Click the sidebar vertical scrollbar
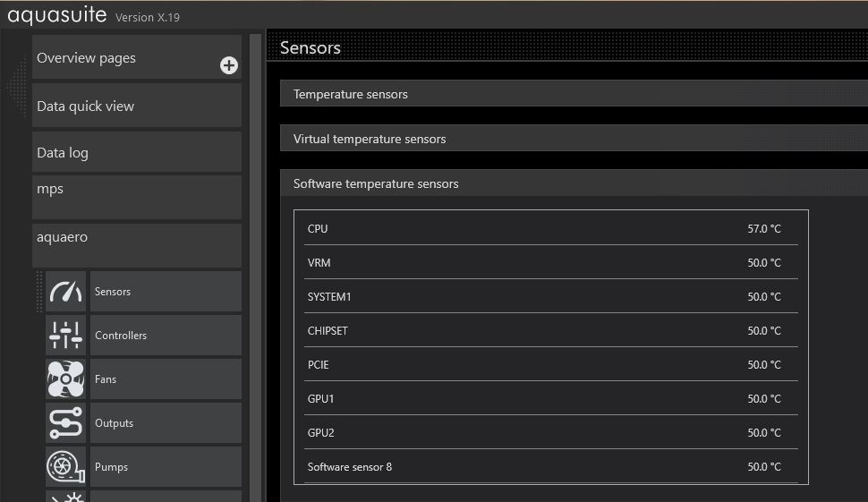 coord(255,268)
